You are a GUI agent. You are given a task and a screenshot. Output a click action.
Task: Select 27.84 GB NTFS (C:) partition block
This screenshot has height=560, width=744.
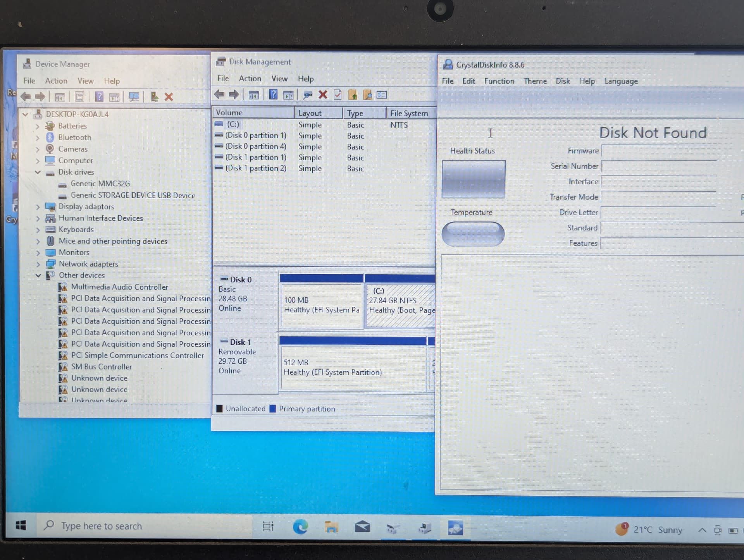click(401, 306)
